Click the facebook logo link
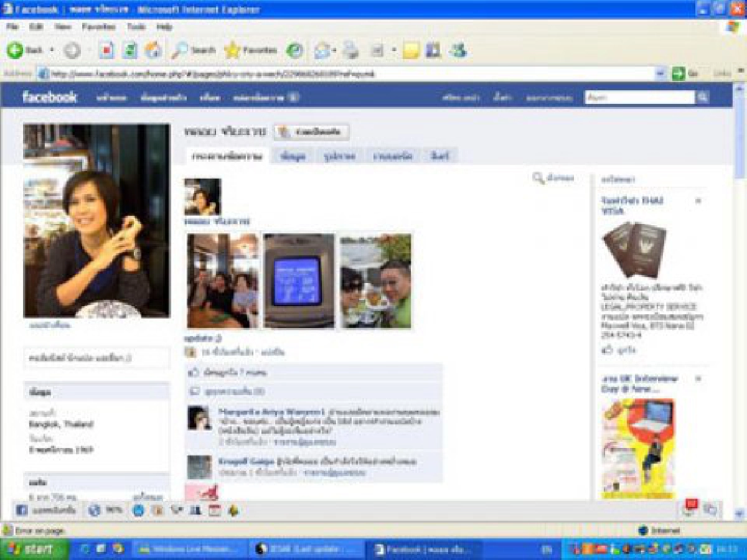747x560 pixels. pyautogui.click(x=49, y=97)
